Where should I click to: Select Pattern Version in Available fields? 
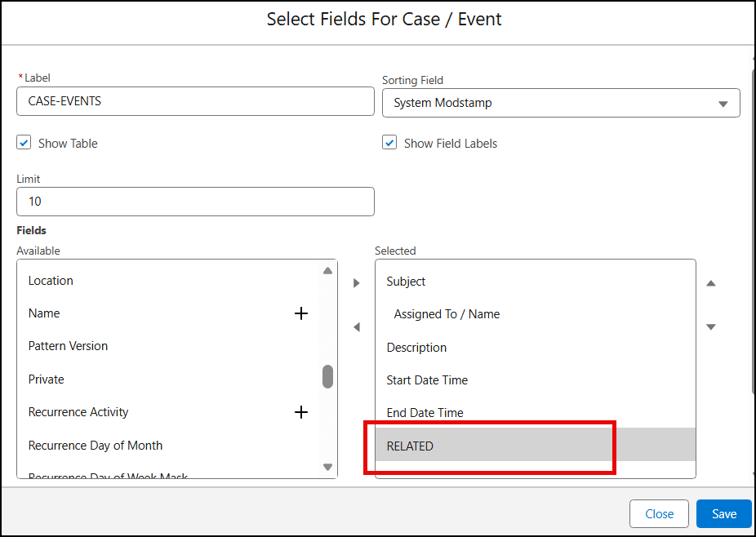68,346
